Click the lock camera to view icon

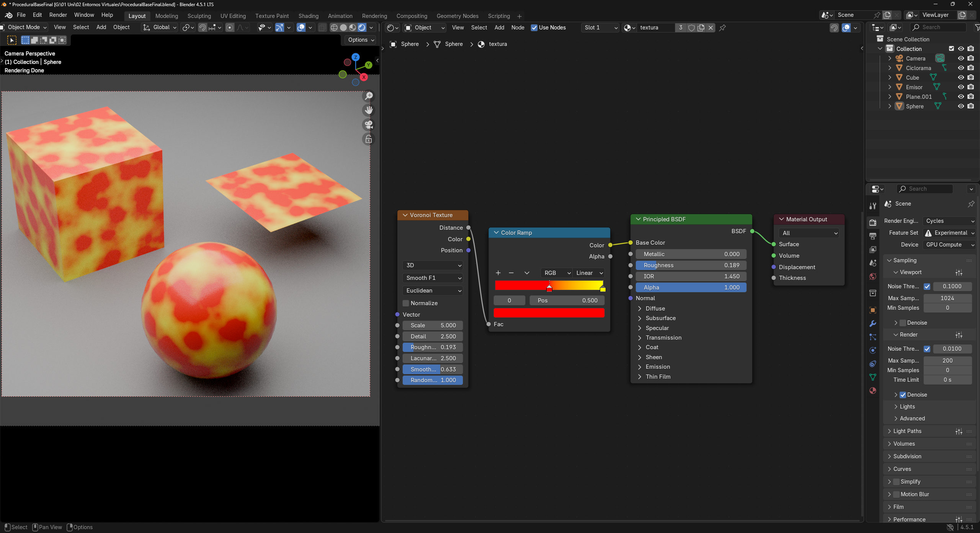369,139
